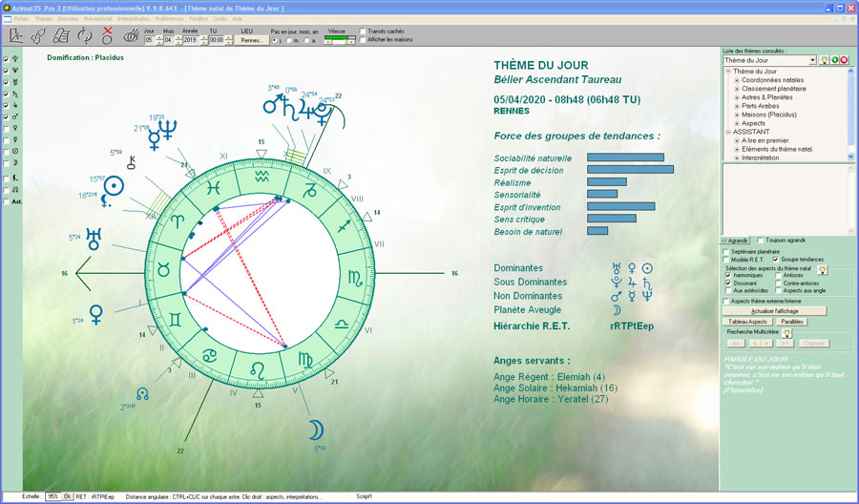Click the red stop icon beside theme list
859x504 pixels.
844,60
